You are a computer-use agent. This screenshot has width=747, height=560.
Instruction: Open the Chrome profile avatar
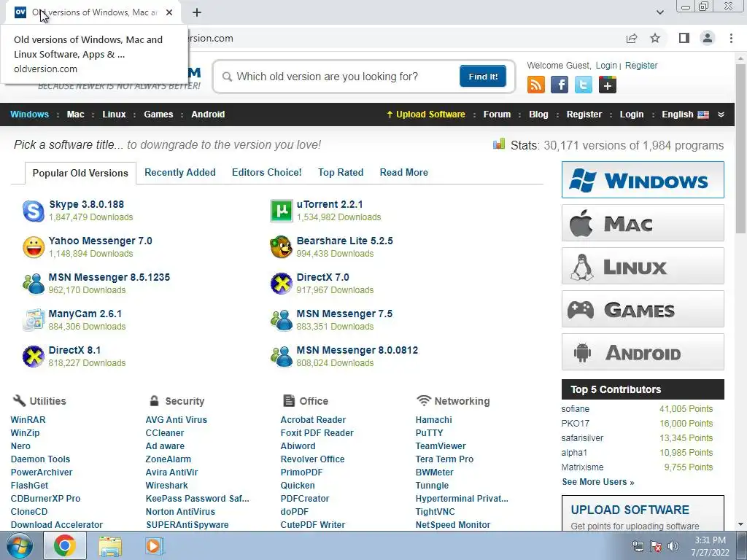coord(708,38)
